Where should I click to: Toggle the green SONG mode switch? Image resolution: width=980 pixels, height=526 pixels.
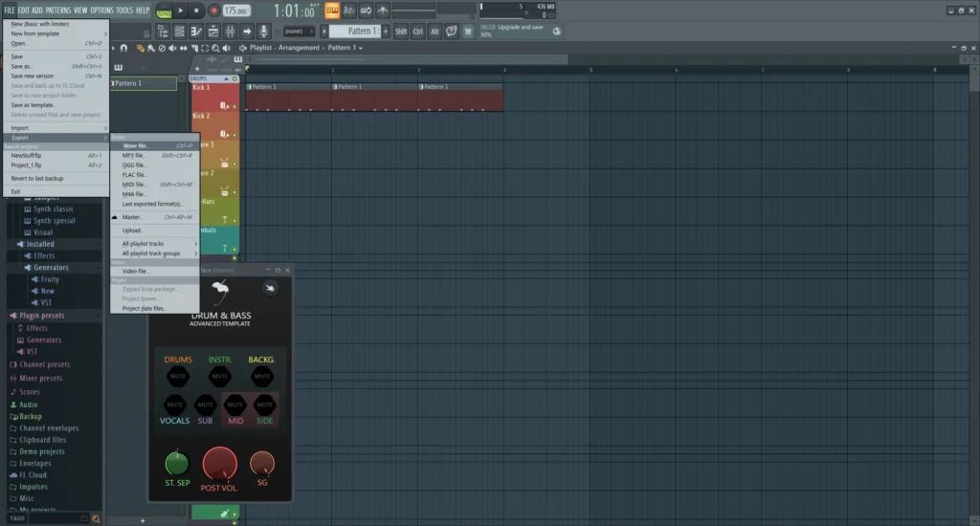164,11
